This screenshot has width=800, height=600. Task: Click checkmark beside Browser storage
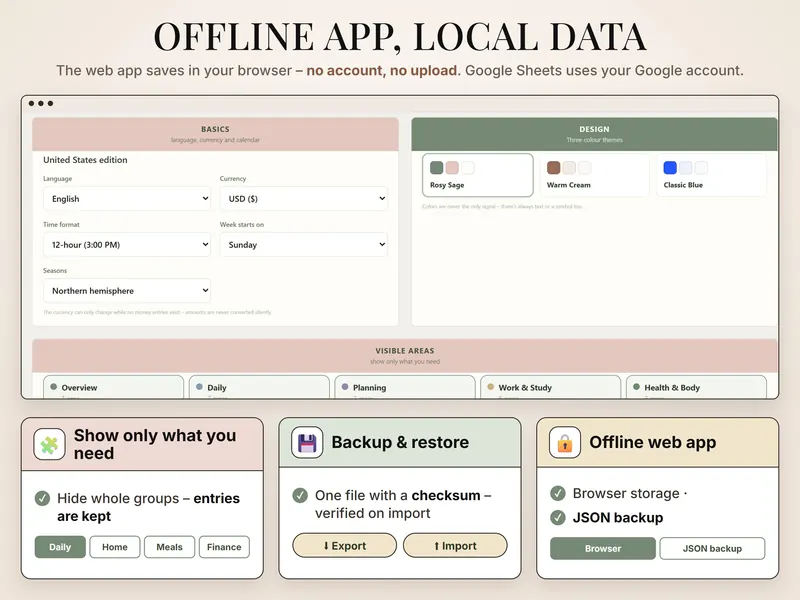(x=558, y=493)
